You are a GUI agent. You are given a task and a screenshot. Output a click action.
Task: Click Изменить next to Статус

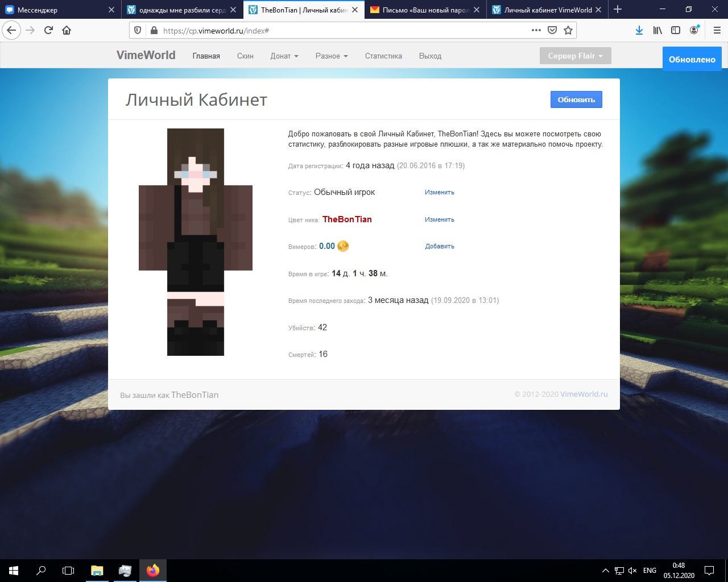440,192
